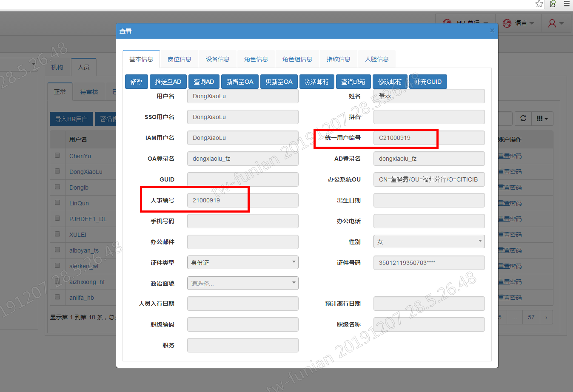
Task: Click the 修改邮箱 button
Action: pos(390,82)
